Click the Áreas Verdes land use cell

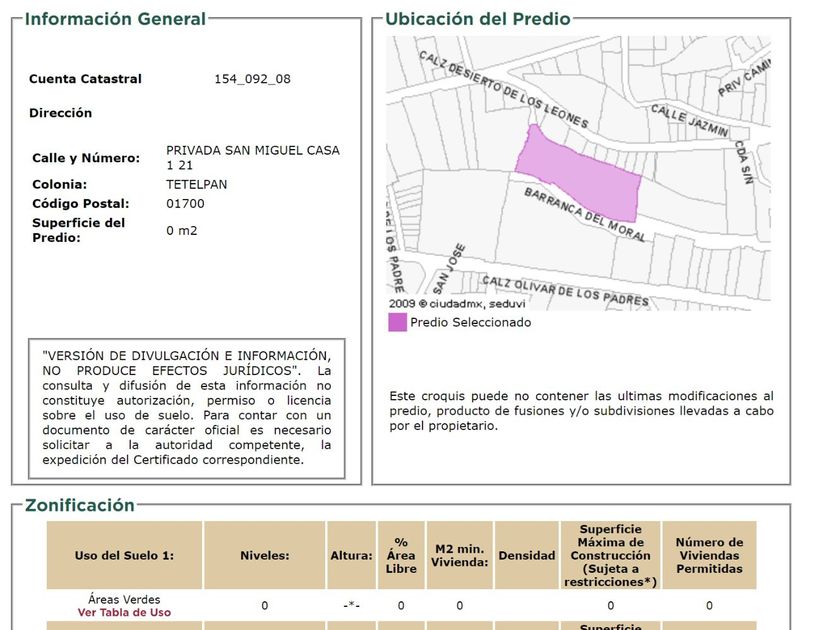pyautogui.click(x=124, y=599)
